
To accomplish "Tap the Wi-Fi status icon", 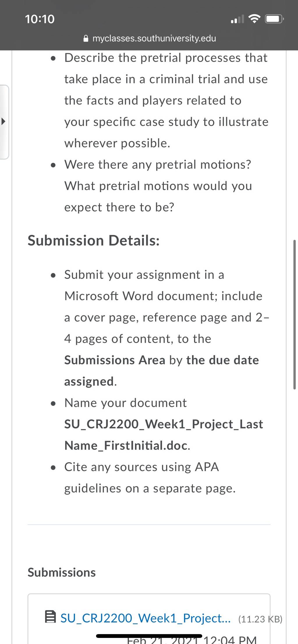I will (255, 19).
